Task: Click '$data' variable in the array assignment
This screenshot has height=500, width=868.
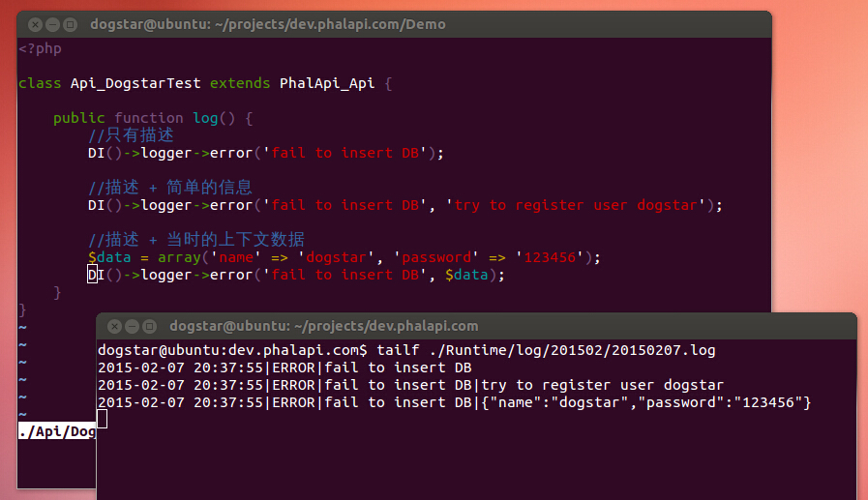Action: click(x=109, y=258)
